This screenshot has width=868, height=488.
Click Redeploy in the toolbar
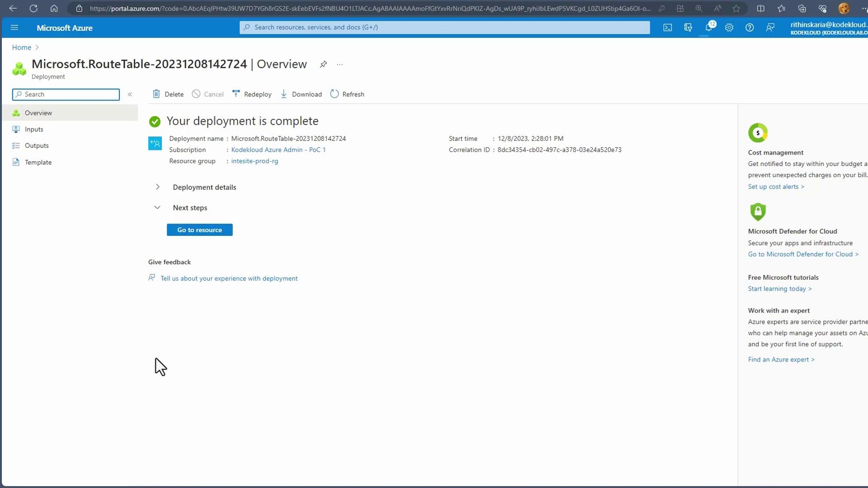coord(252,94)
